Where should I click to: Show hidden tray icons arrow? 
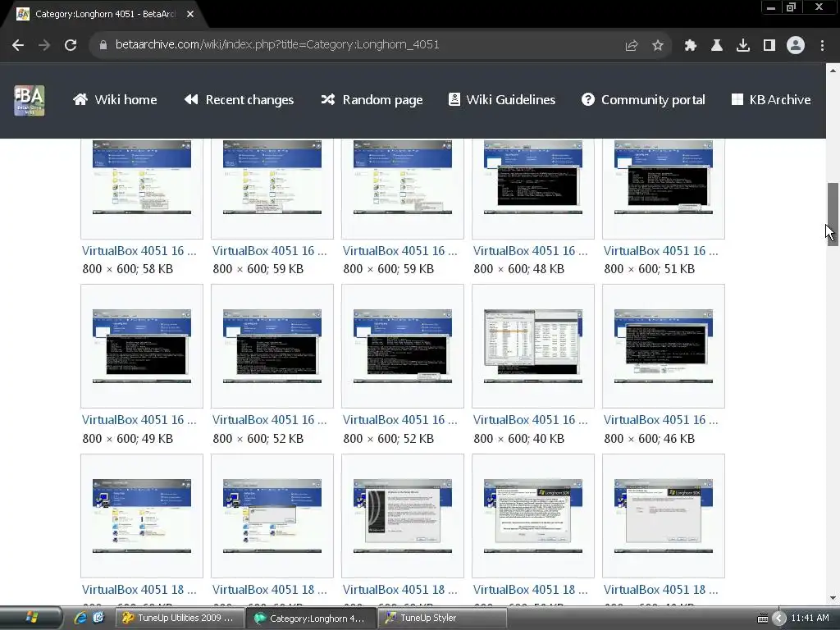[779, 619]
